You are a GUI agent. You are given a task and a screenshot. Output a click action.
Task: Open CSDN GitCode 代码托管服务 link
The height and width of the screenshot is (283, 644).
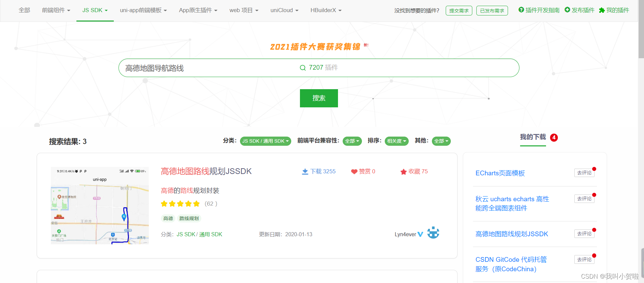pyautogui.click(x=511, y=264)
